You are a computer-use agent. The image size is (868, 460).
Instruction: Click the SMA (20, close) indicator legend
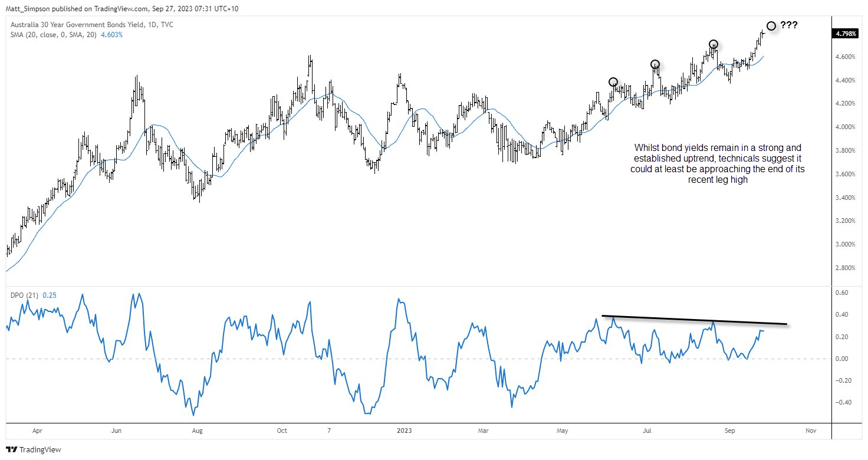65,35
